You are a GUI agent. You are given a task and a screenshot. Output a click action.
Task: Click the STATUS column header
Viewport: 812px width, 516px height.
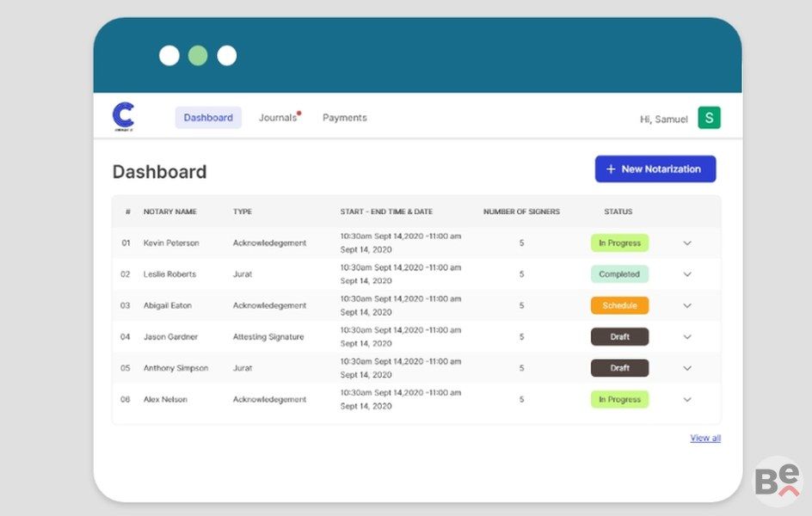pyautogui.click(x=618, y=212)
